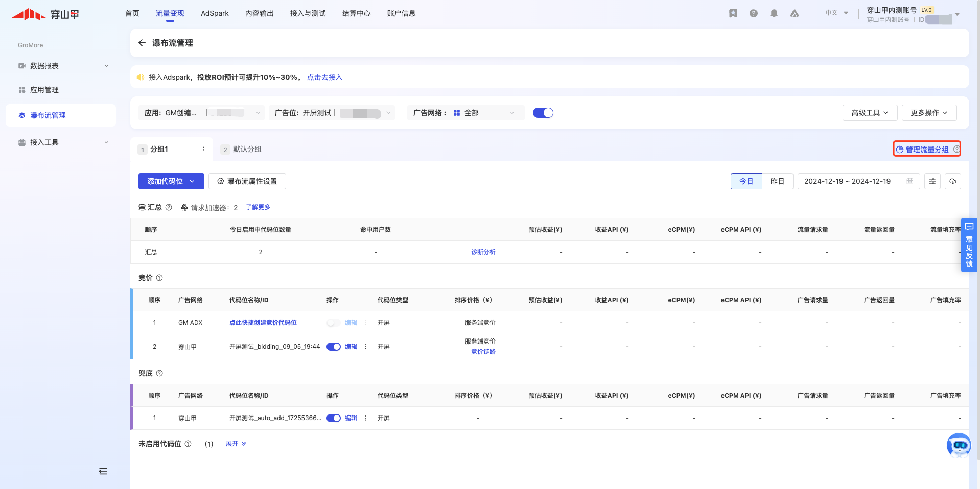The height and width of the screenshot is (489, 980).
Task: Click the 点击去接入 link
Action: (325, 77)
